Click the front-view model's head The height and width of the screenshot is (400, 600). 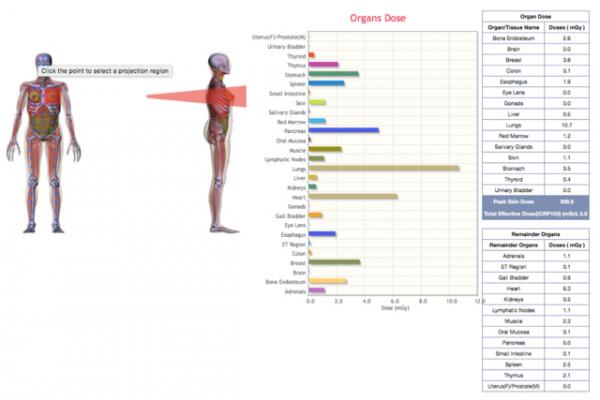point(44,60)
